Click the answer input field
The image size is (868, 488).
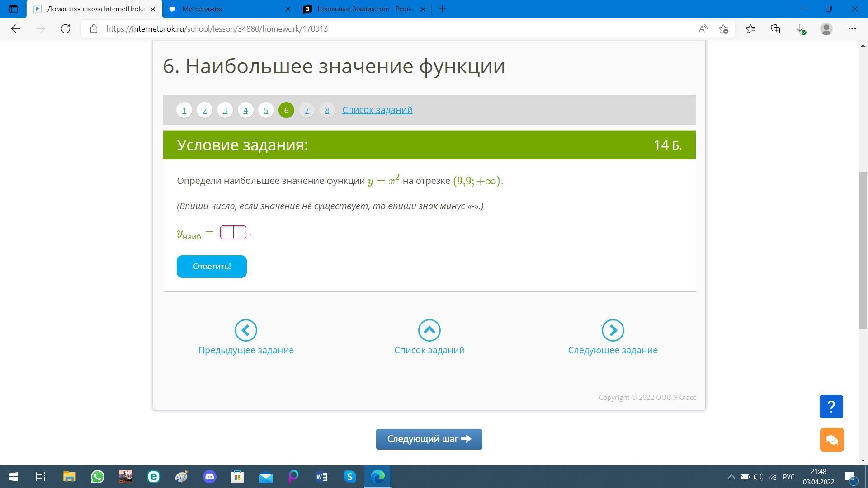click(x=233, y=232)
